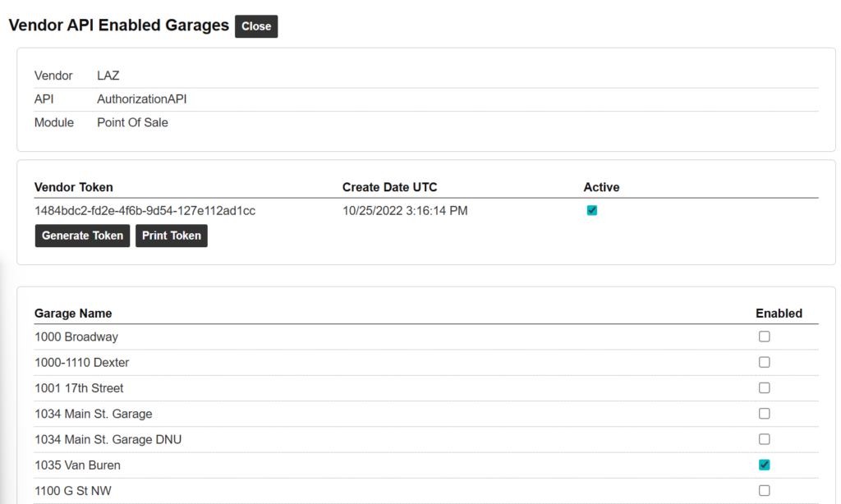Image resolution: width=841 pixels, height=504 pixels.
Task: Click the Print Token button
Action: [171, 236]
